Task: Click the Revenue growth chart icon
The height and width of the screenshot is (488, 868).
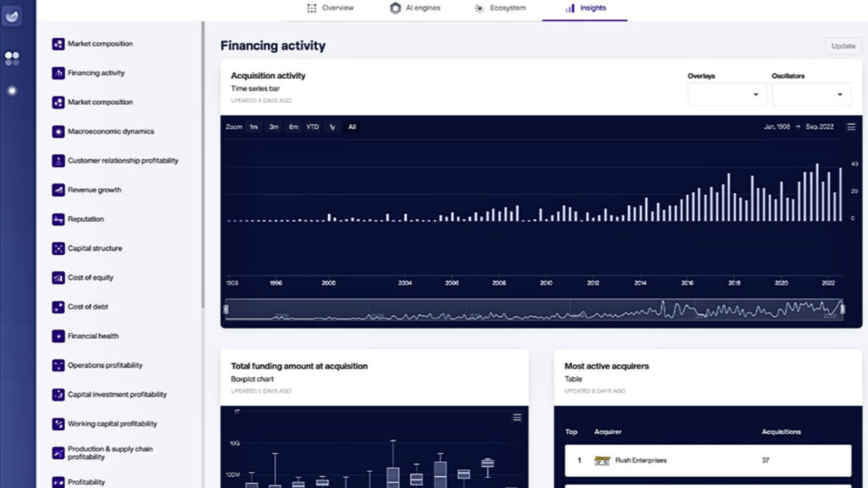Action: point(58,190)
